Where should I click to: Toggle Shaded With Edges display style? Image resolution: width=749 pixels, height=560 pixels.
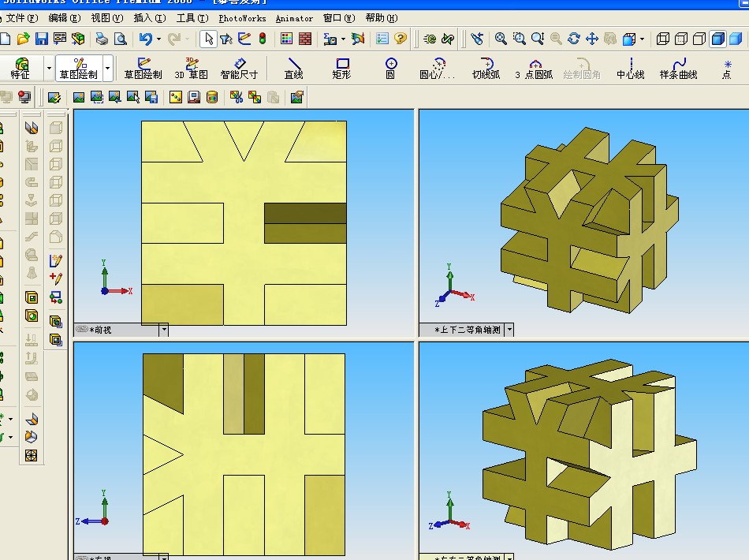tap(717, 39)
